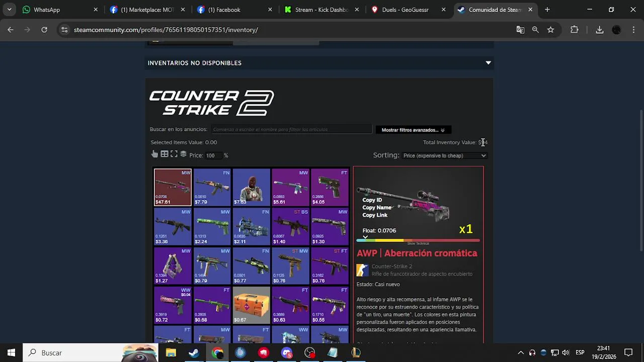Screen dimensions: 644x362
Task: Select the $0.55 SMG item
Action: [330, 305]
